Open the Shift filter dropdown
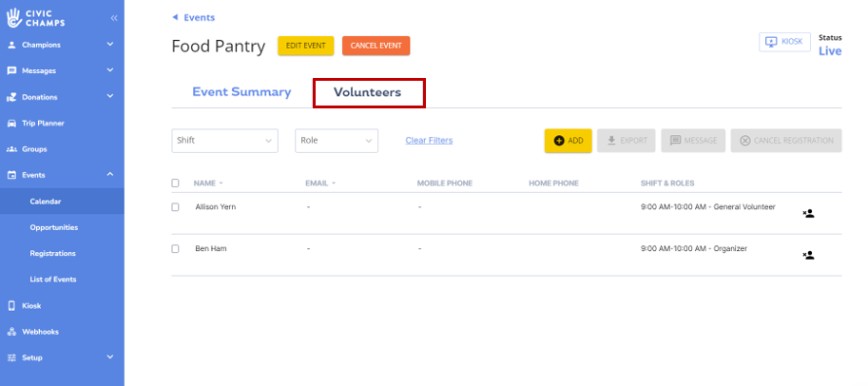The height and width of the screenshot is (386, 868). coord(224,141)
